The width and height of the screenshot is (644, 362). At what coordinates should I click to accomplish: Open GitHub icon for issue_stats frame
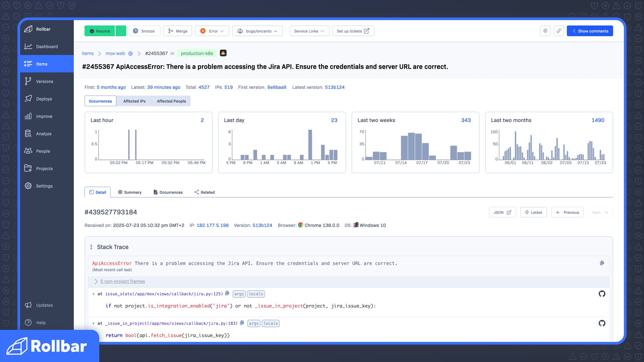(602, 294)
